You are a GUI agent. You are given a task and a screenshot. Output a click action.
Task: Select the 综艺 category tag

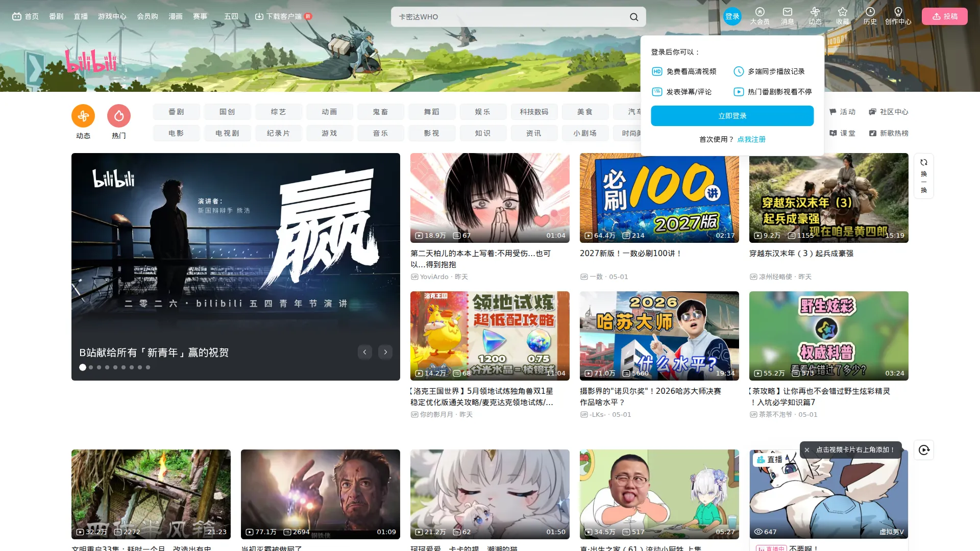[279, 112]
